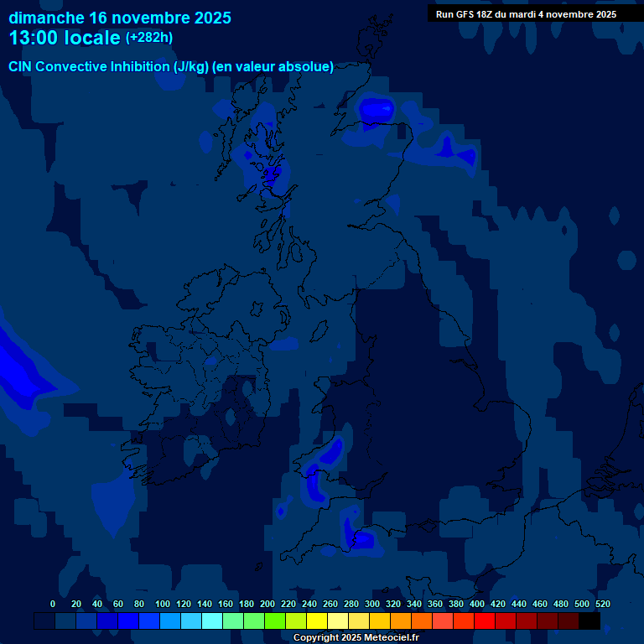This screenshot has height=644, width=644.
Task: Pick the cyan legend color swatch
Action: 212,621
